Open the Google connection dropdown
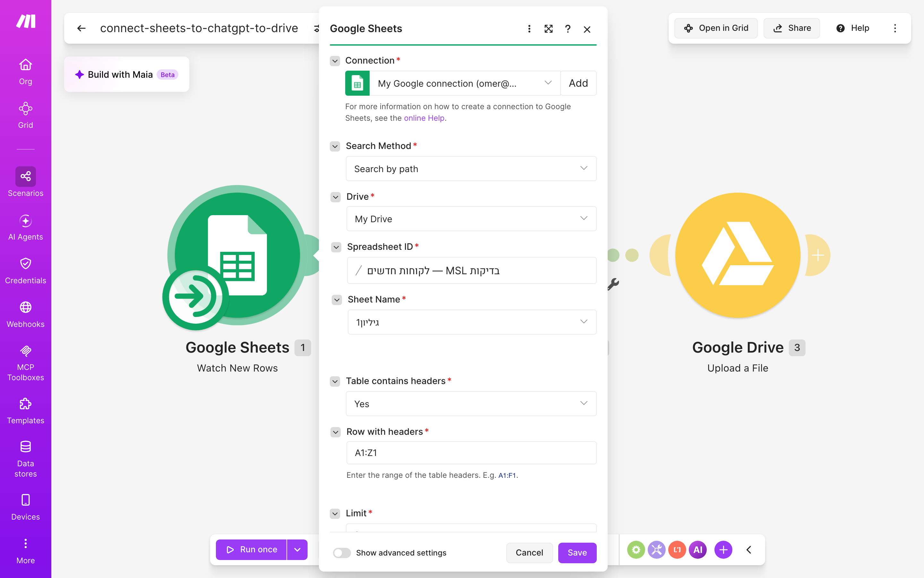Image resolution: width=924 pixels, height=578 pixels. (465, 83)
